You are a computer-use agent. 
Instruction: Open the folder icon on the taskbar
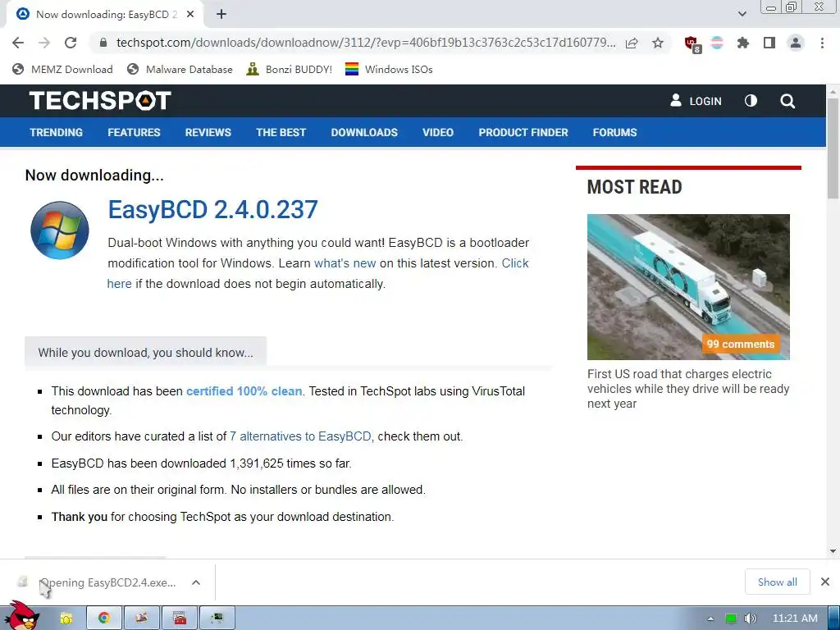click(x=66, y=619)
